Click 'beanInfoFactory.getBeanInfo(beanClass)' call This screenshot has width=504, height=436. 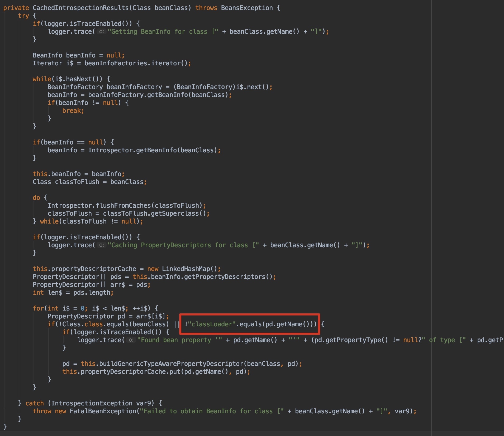158,95
